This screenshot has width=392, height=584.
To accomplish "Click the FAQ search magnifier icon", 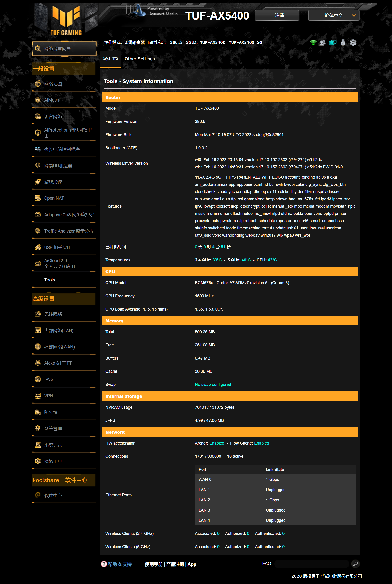I will 355,564.
